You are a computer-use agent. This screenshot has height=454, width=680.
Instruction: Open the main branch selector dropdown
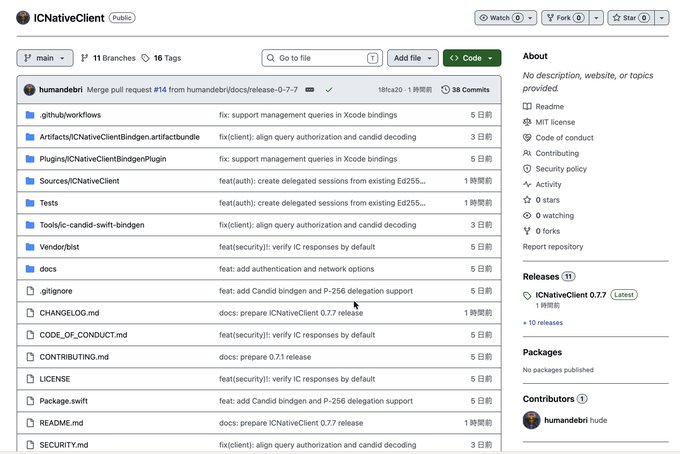click(x=45, y=58)
